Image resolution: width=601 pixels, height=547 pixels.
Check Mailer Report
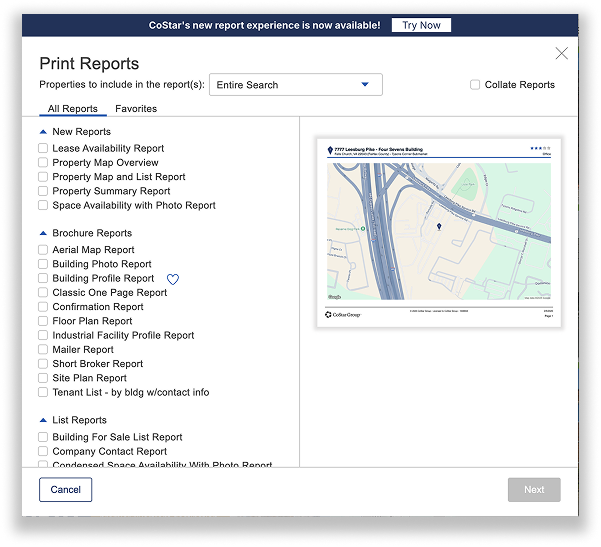(x=43, y=350)
